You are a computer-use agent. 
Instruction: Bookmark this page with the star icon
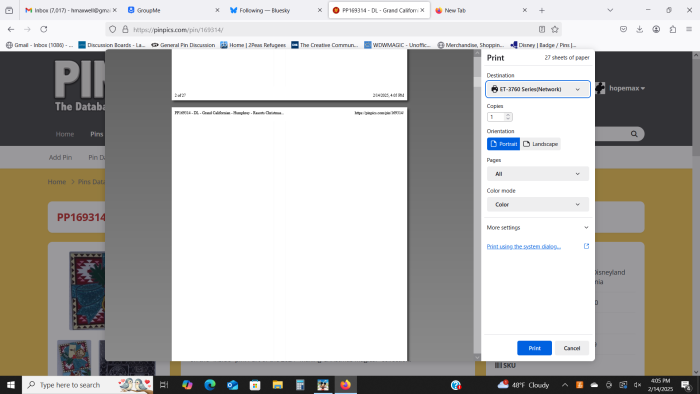click(554, 29)
